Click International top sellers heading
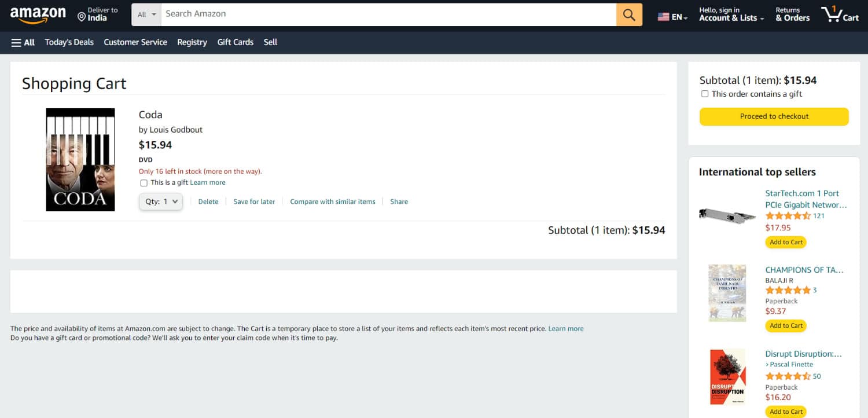This screenshot has height=418, width=868. click(757, 172)
